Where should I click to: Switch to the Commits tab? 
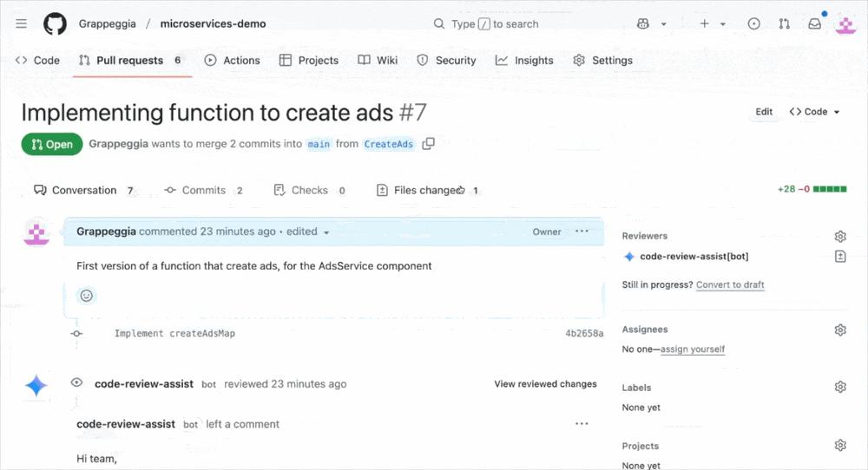203,190
